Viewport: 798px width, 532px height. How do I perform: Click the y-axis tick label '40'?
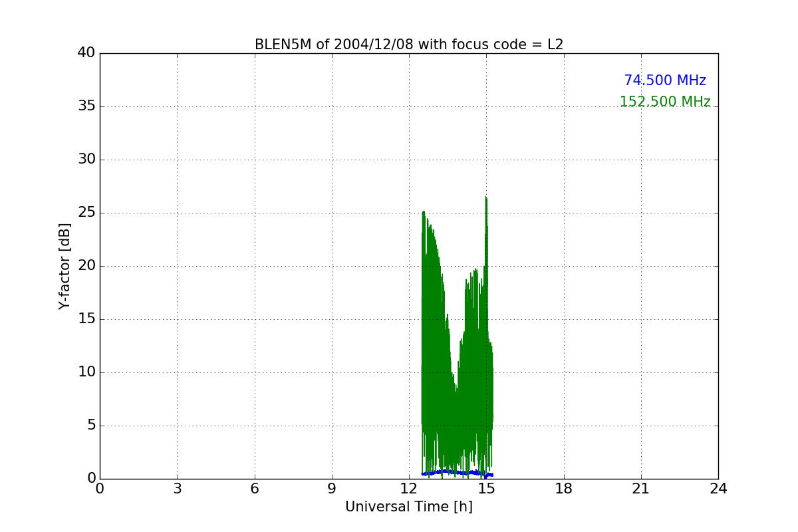[x=86, y=53]
